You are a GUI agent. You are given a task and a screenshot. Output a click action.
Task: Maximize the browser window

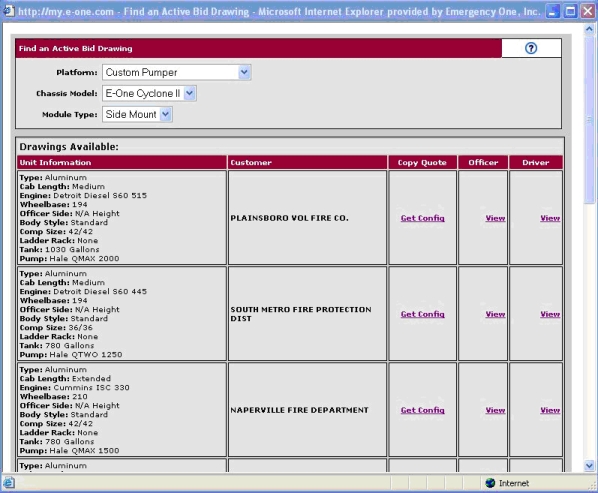click(x=571, y=11)
